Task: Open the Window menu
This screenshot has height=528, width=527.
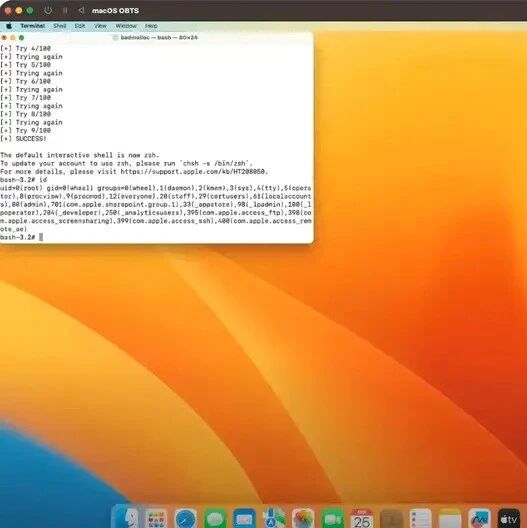Action: [x=126, y=26]
